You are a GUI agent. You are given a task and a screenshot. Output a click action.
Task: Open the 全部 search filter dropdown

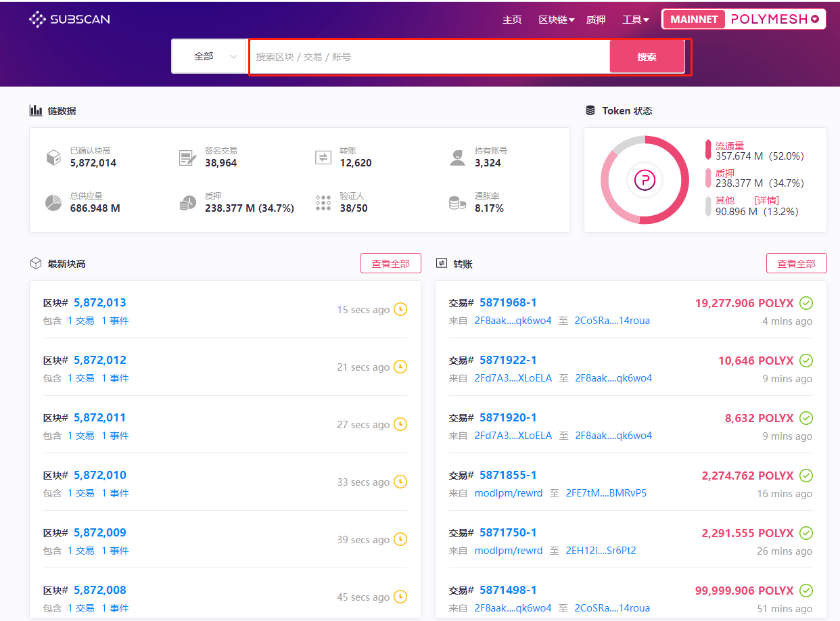click(x=209, y=57)
